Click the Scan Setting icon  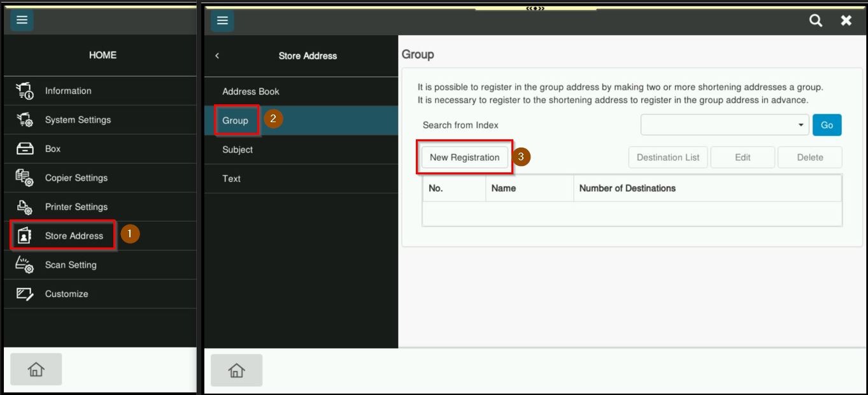click(x=24, y=265)
